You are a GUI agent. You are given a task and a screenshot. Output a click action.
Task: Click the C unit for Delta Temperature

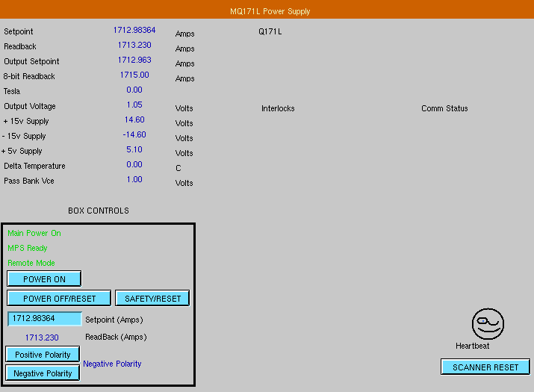(x=178, y=168)
